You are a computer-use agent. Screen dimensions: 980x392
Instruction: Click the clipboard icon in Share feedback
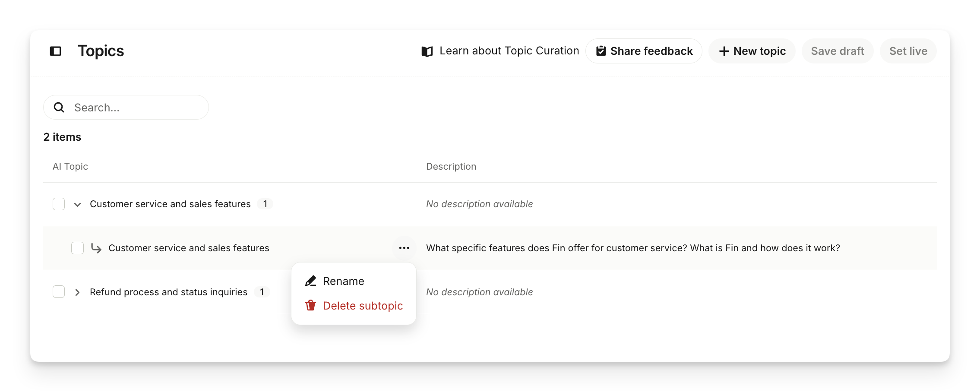[x=601, y=51]
